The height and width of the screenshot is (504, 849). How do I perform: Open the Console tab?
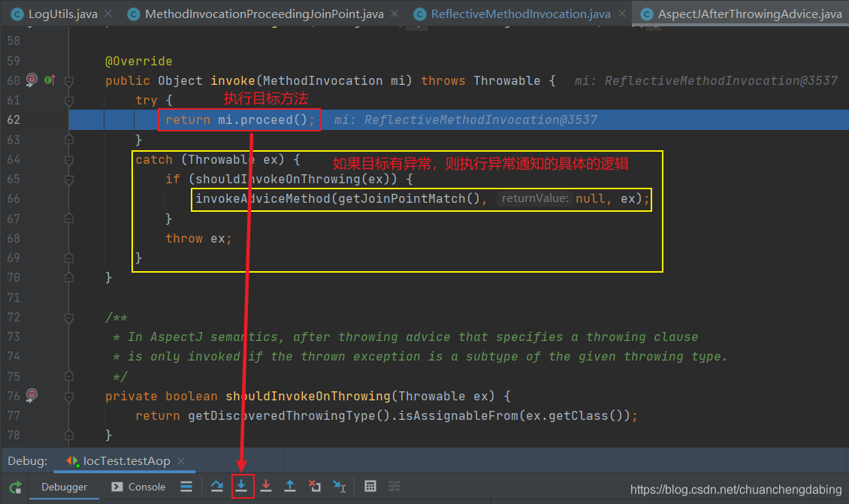(138, 487)
